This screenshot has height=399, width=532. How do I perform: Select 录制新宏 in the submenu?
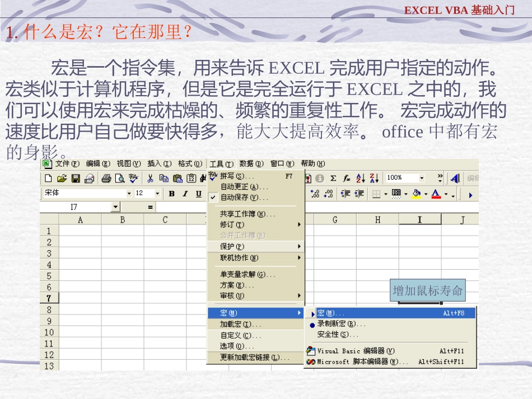(x=390, y=324)
